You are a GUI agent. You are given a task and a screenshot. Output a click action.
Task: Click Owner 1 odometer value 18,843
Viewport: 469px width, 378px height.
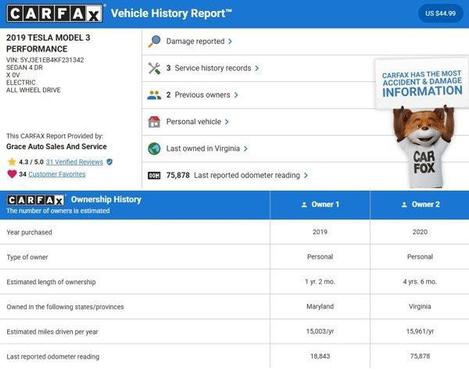(x=320, y=356)
